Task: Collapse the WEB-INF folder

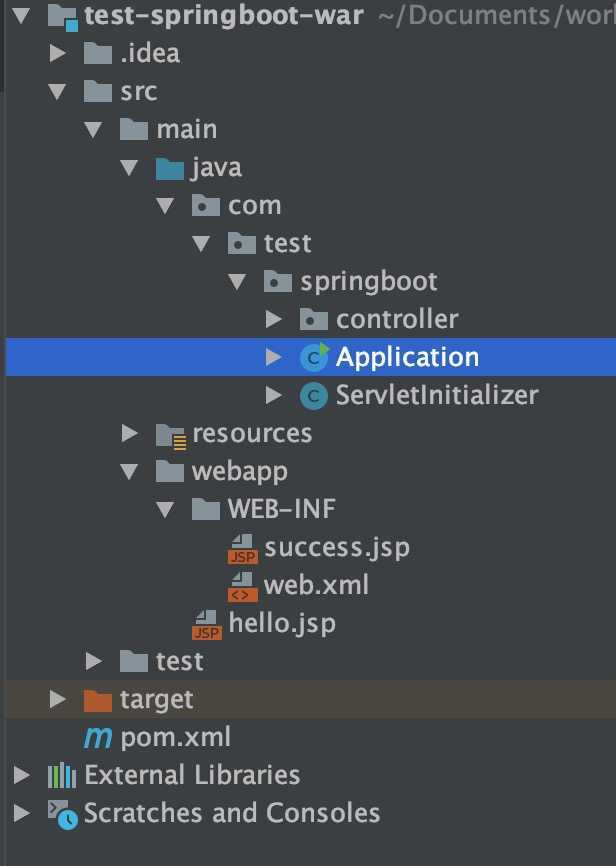Action: coord(165,509)
